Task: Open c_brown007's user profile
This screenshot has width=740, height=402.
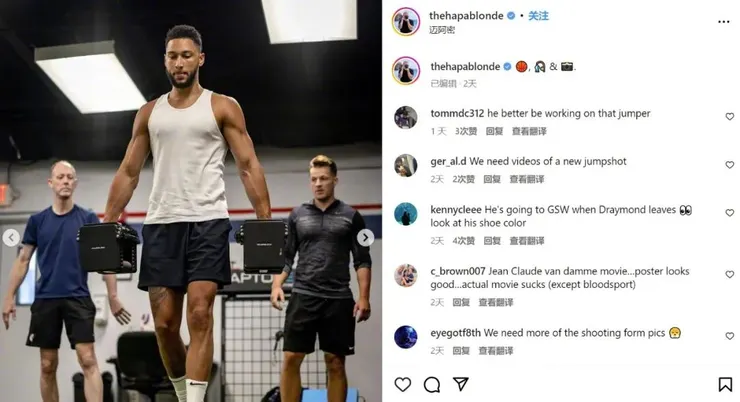Action: [457, 271]
